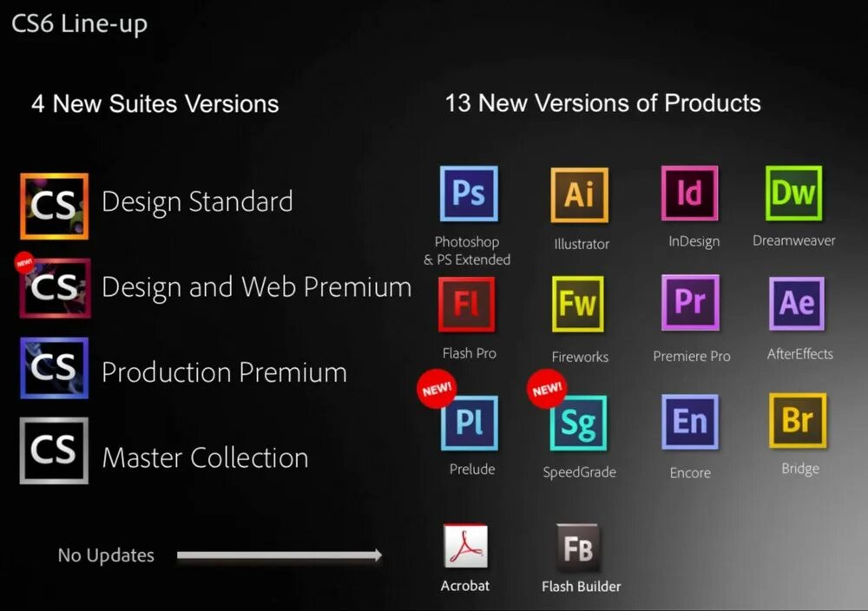
Task: Click the orange Design Standard CS icon
Action: pos(54,207)
